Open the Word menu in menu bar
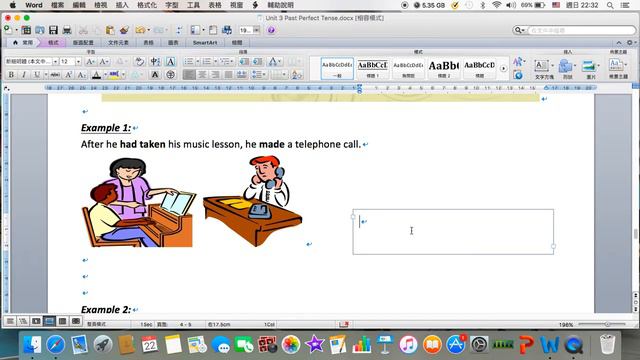Screen dimensions: 640x360 pos(34,5)
